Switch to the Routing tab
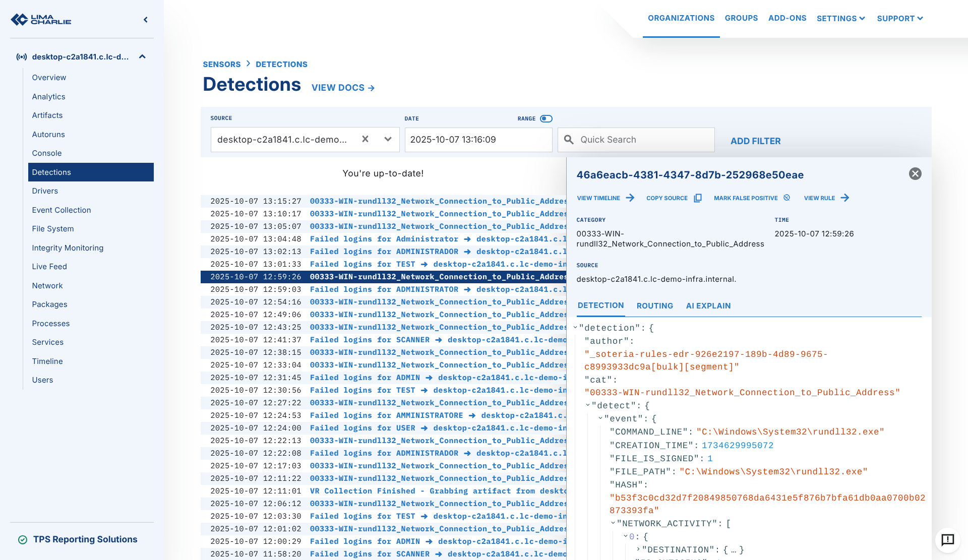The height and width of the screenshot is (560, 968). (x=654, y=306)
